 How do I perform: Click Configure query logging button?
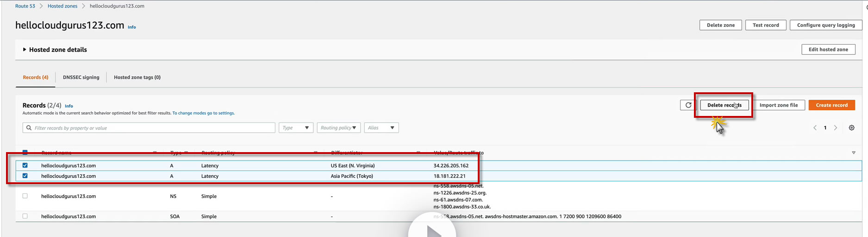(826, 25)
